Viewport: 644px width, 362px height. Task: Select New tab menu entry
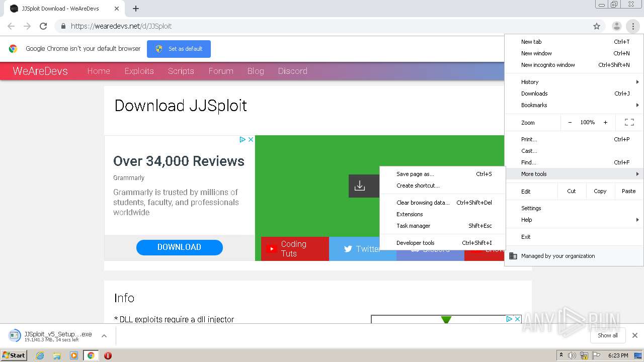(574, 42)
